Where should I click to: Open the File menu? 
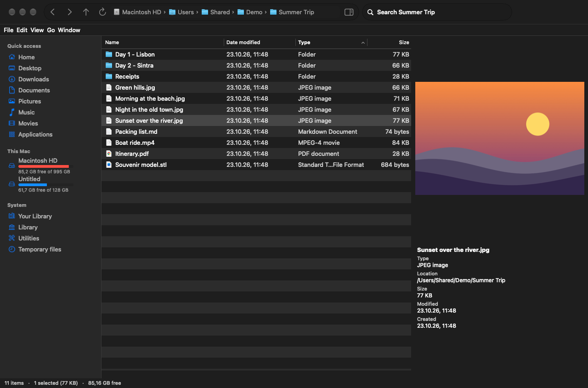click(x=8, y=30)
